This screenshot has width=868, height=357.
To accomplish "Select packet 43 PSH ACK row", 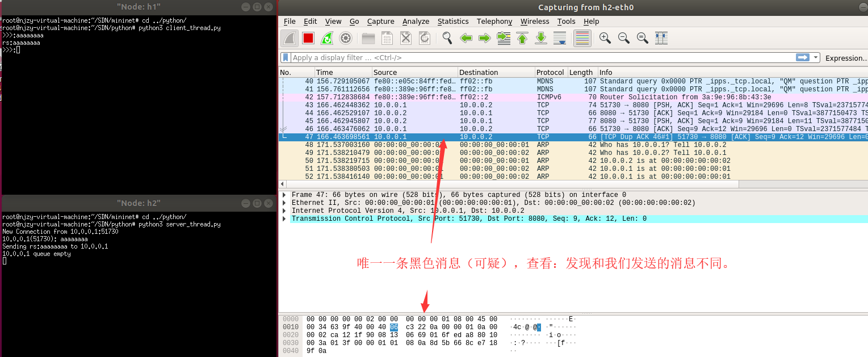I will point(573,105).
